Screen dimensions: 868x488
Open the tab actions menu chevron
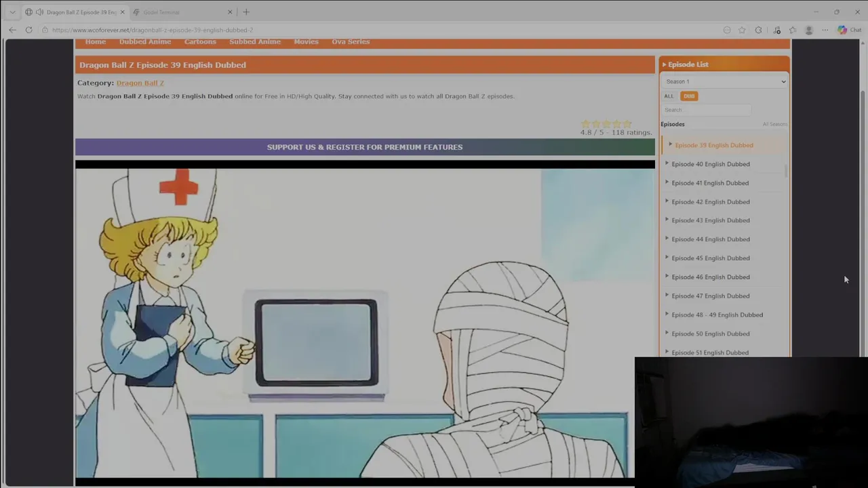12,12
